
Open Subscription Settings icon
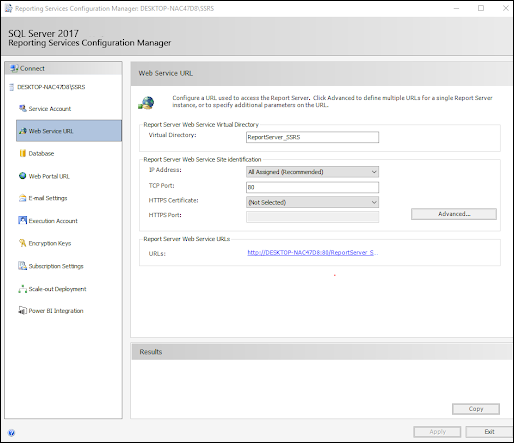pyautogui.click(x=22, y=266)
